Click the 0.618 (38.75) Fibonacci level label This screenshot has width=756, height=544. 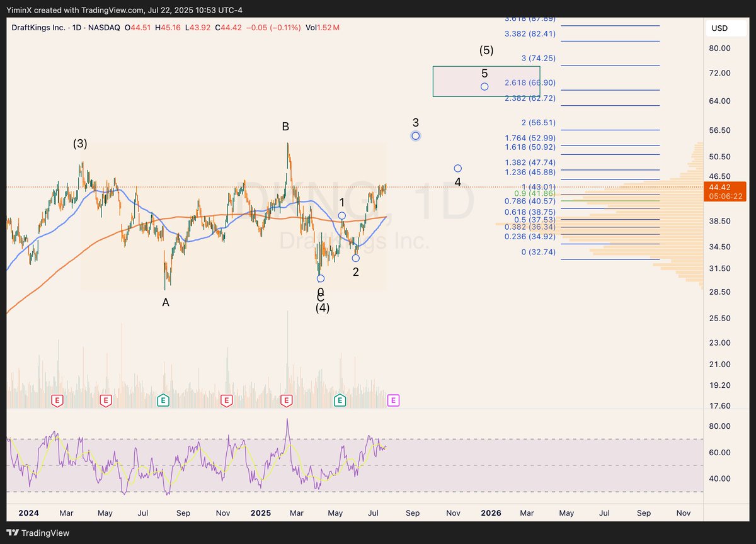530,213
